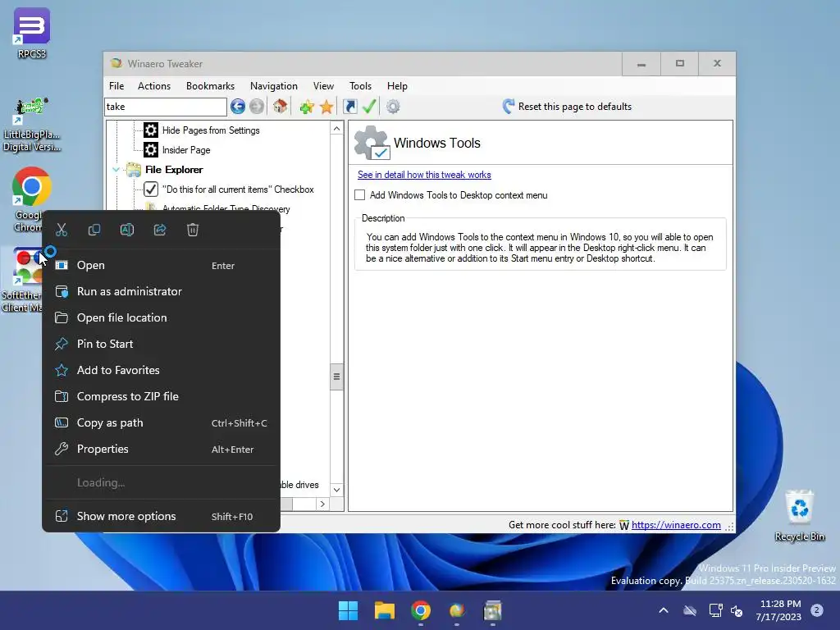Open Chrome from the taskbar

421,610
